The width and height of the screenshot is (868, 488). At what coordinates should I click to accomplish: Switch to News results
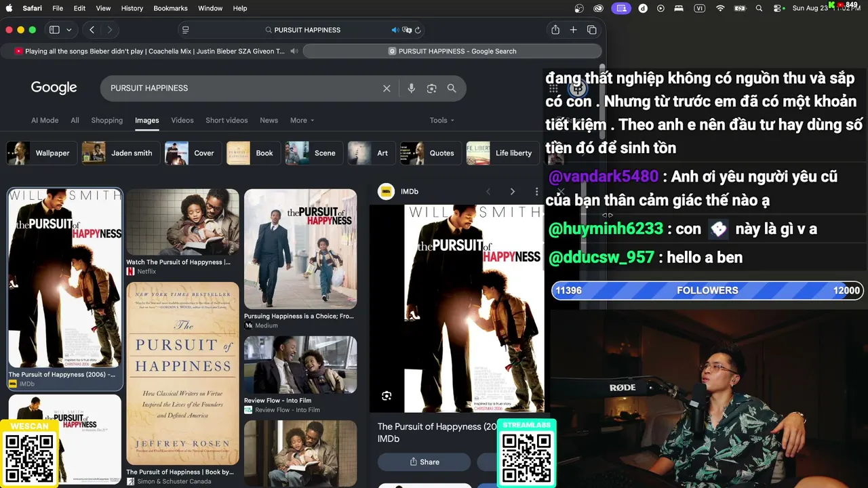269,120
